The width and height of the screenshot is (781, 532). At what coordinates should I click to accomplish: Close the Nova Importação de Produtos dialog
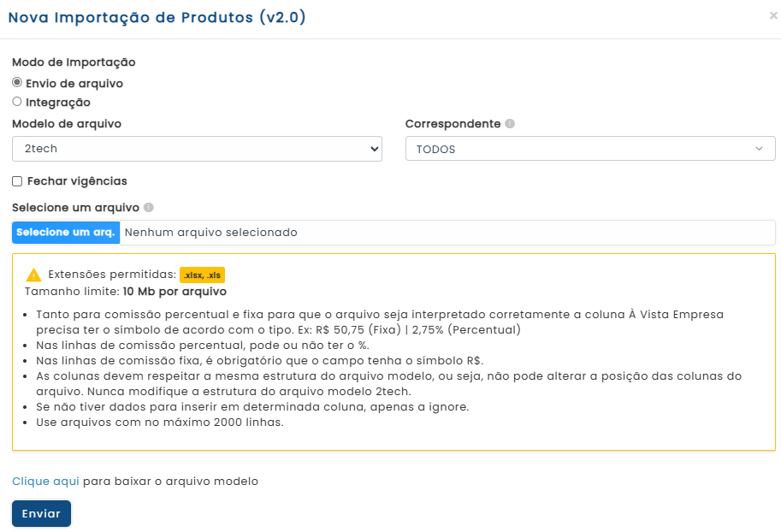(x=773, y=15)
